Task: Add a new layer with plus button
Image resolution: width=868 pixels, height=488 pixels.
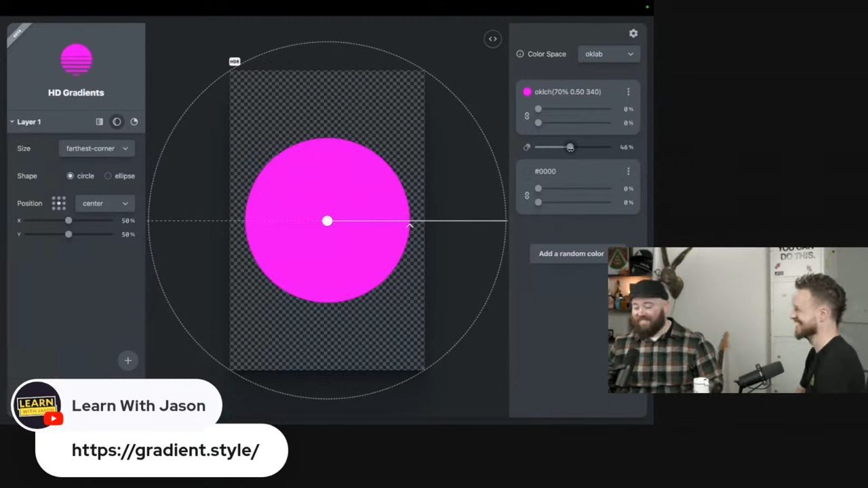Action: tap(128, 361)
